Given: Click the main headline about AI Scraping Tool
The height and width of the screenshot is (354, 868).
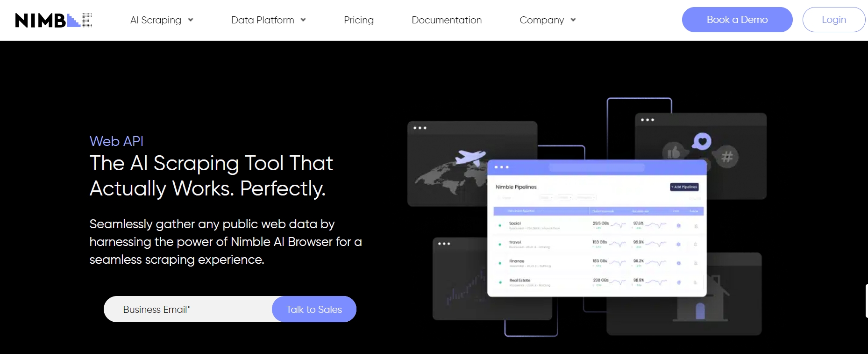Looking at the screenshot, I should coord(211,176).
